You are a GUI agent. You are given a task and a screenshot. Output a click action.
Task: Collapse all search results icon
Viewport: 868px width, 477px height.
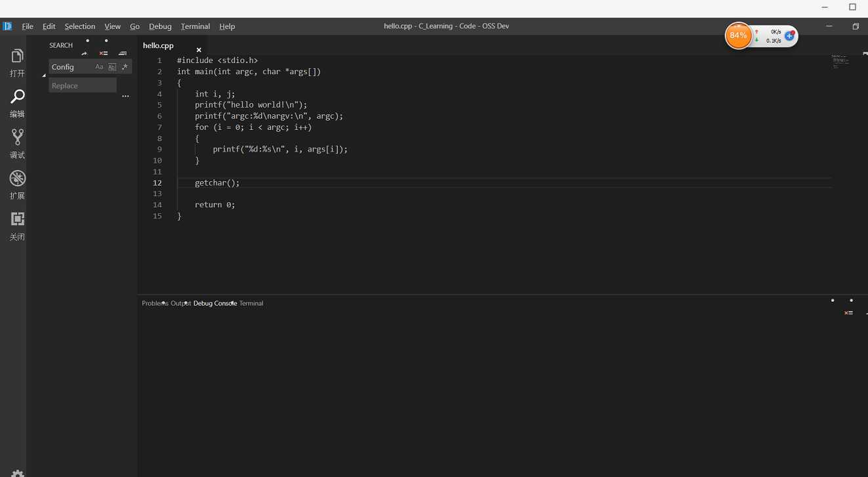tap(123, 53)
